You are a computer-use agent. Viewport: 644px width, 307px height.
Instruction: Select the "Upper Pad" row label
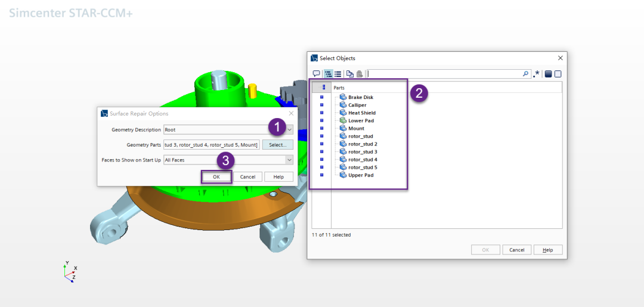[x=361, y=175]
